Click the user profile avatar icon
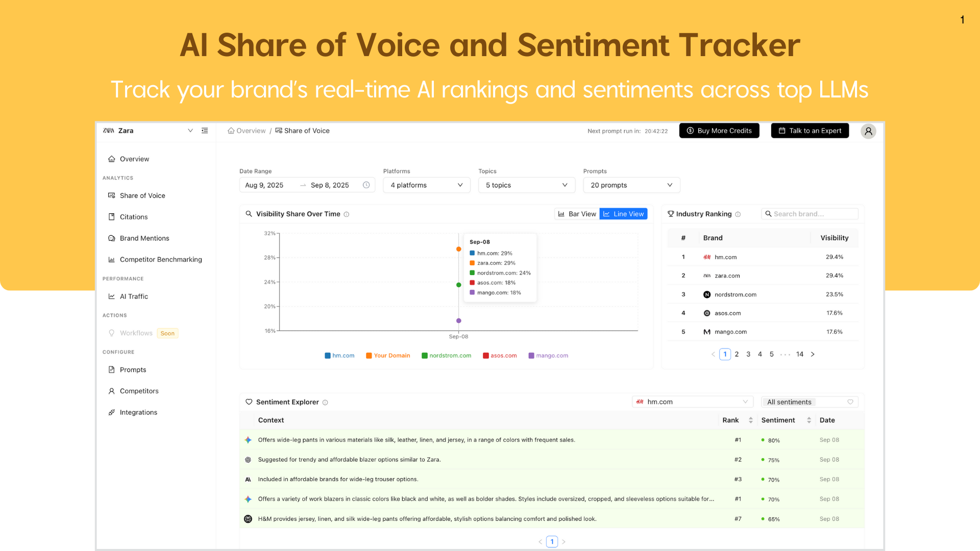980x551 pixels. (868, 131)
